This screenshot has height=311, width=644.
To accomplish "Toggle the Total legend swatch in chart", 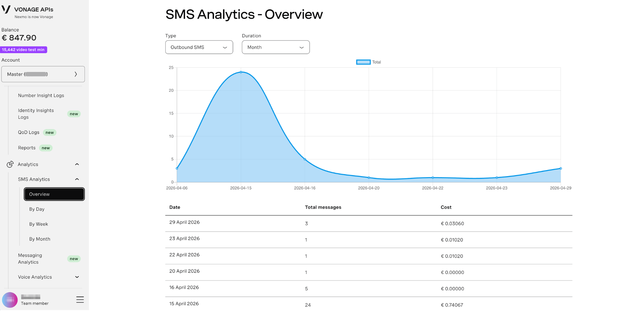I will click(363, 62).
